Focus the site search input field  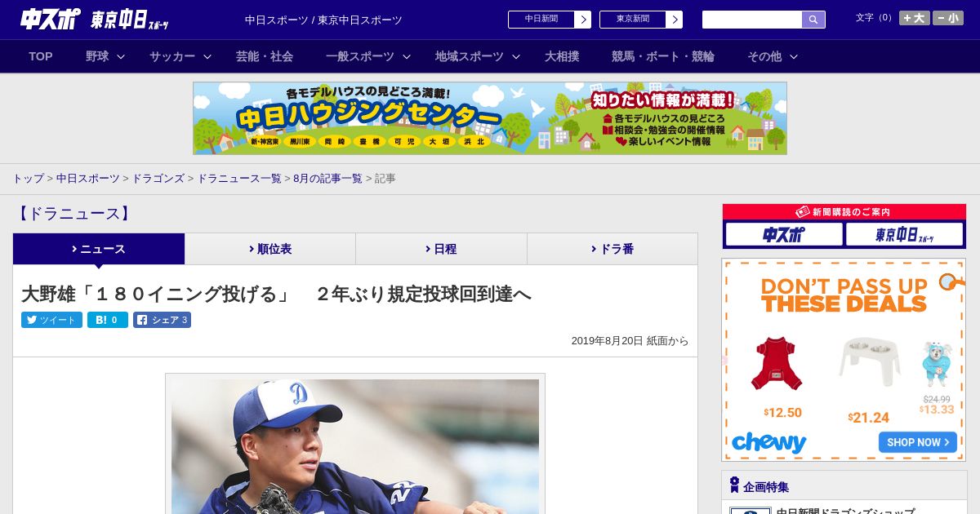tap(751, 20)
